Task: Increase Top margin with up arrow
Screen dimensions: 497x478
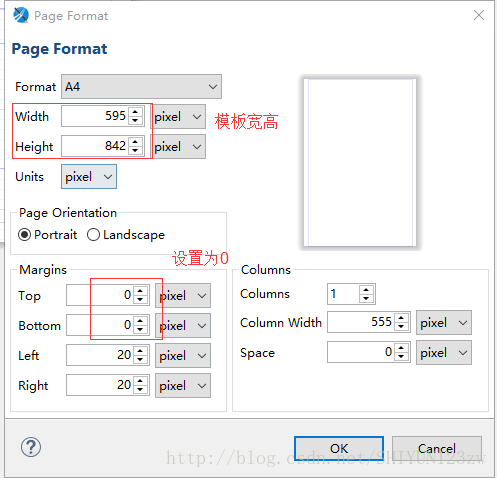Action: (140, 291)
